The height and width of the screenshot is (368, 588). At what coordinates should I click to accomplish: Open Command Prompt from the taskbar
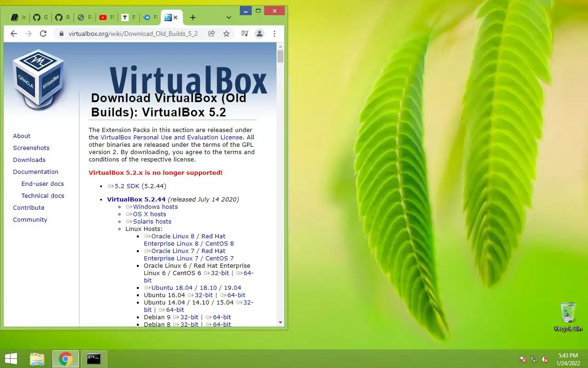(94, 359)
